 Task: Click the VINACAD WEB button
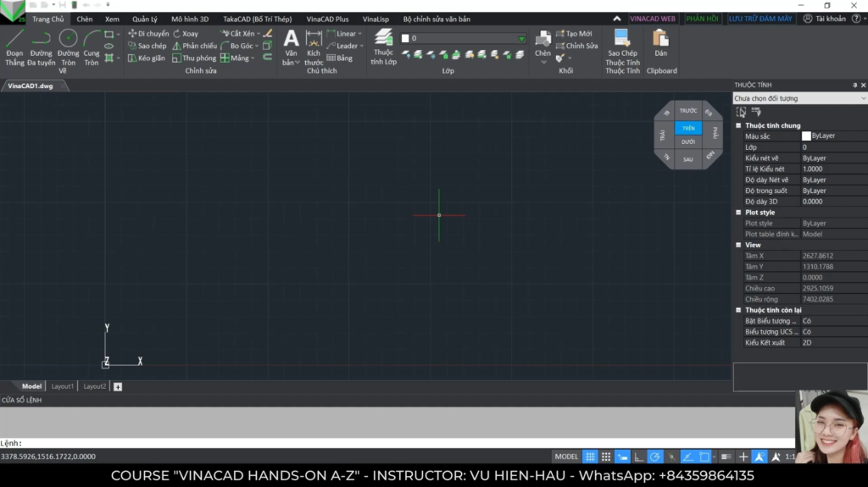(653, 19)
